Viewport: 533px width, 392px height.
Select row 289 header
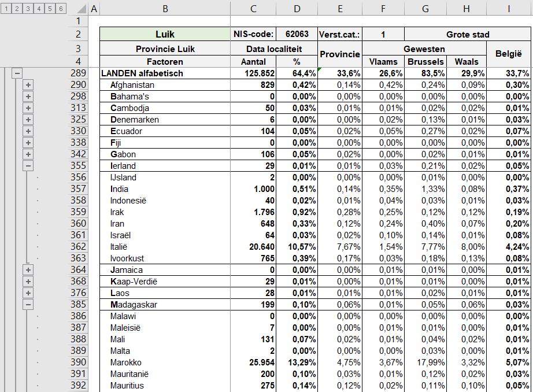click(78, 73)
